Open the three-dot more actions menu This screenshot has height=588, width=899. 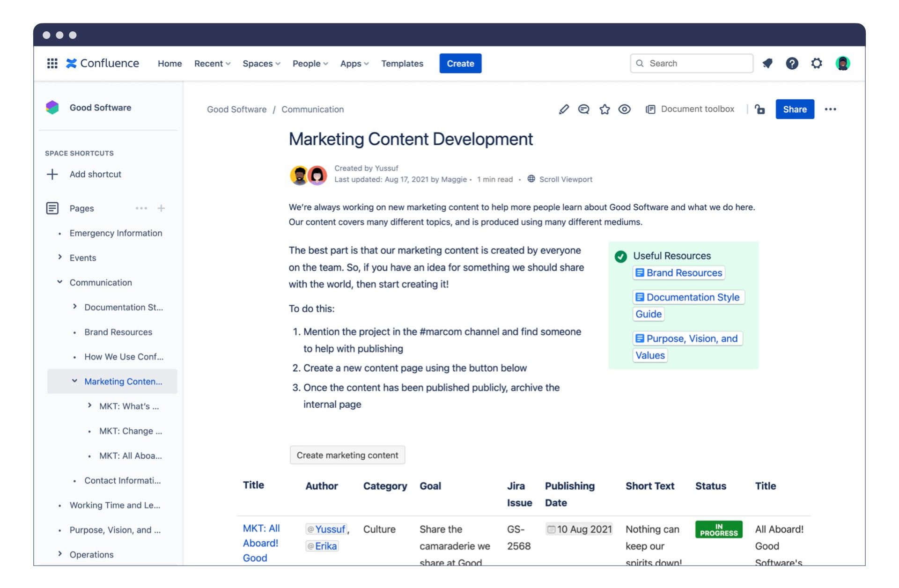coord(830,110)
